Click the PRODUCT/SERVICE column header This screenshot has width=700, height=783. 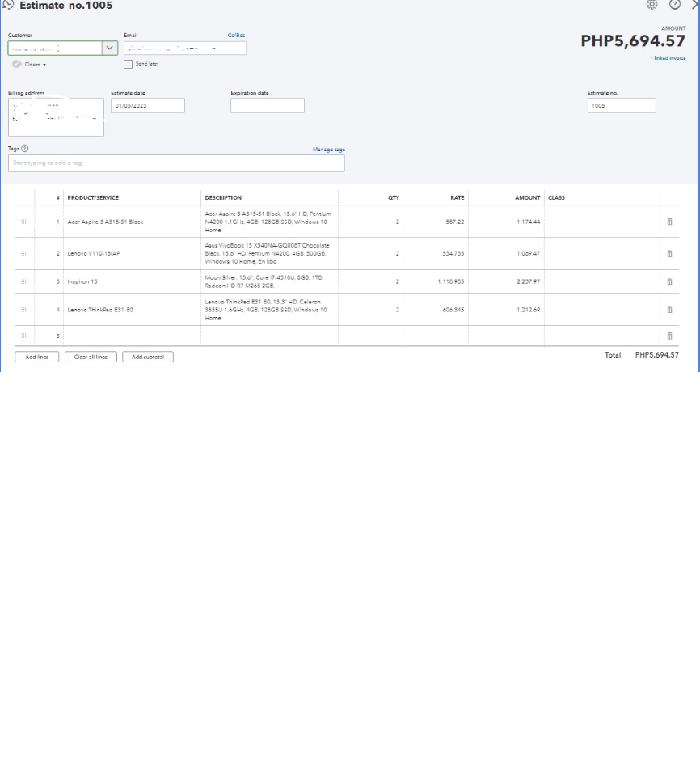(x=93, y=197)
